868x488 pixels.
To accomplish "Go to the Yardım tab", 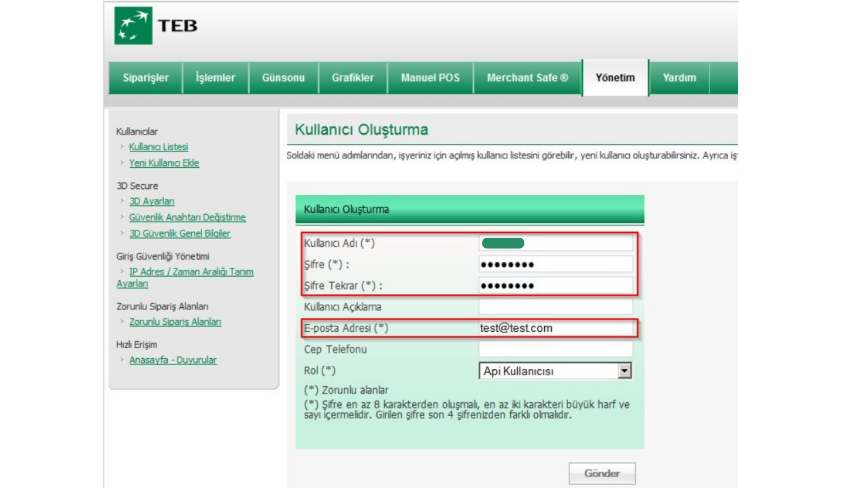I will pyautogui.click(x=679, y=78).
